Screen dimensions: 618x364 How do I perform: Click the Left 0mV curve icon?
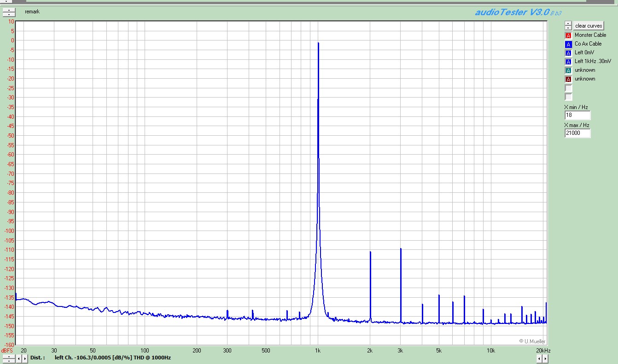(568, 53)
